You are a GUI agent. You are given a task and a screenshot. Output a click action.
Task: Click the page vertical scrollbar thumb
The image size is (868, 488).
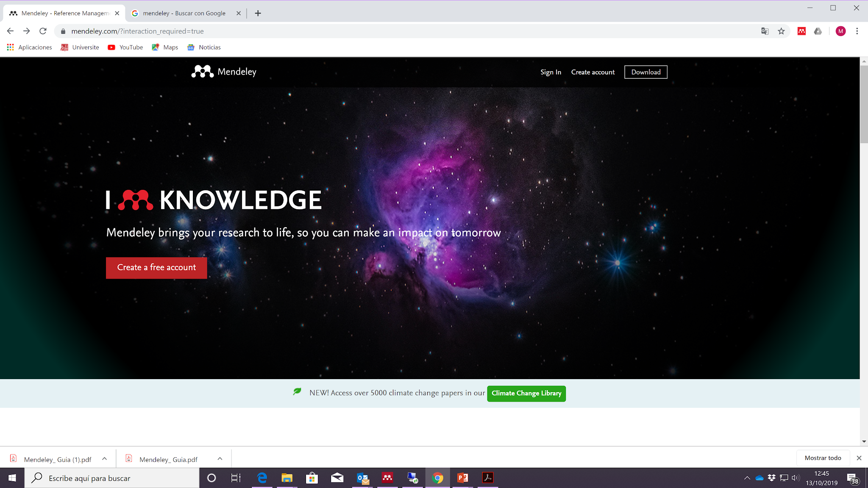863,104
